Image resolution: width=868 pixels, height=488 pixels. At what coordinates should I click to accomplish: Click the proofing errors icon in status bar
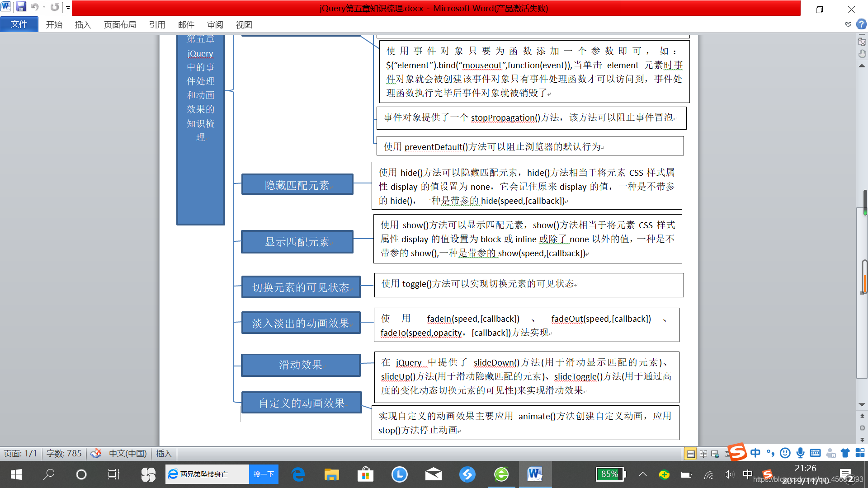(x=96, y=453)
